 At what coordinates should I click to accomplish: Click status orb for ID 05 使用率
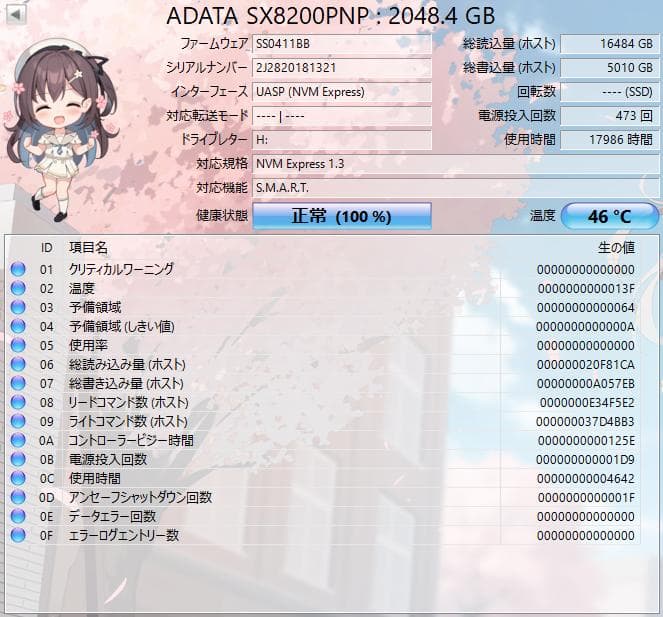(18, 345)
